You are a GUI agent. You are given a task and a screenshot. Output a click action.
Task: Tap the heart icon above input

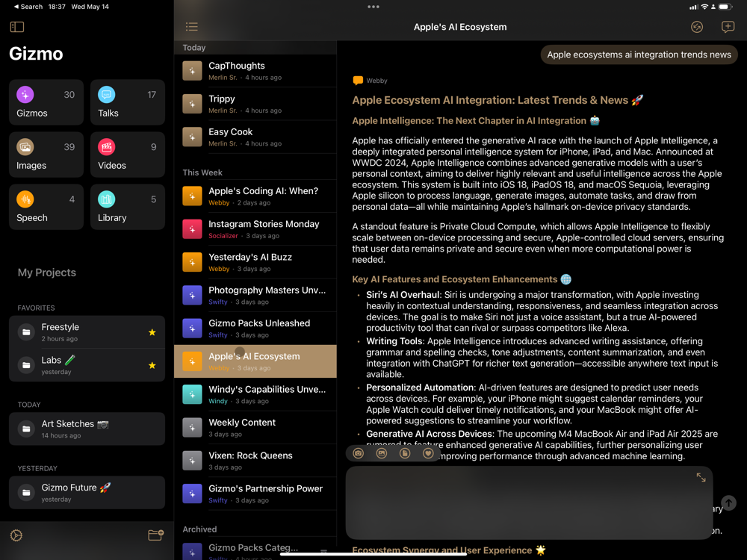click(x=428, y=453)
